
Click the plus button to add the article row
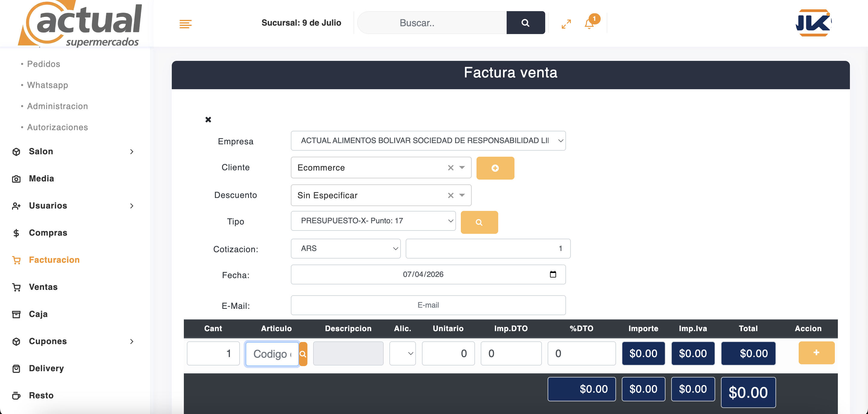tap(816, 353)
